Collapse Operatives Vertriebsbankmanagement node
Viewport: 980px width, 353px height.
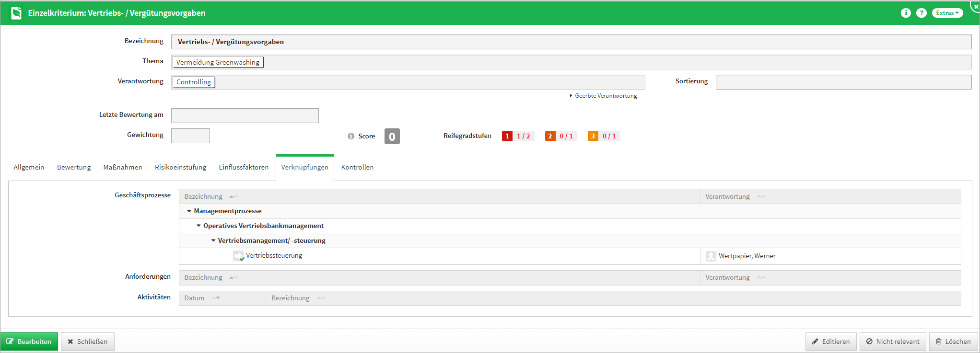[198, 226]
